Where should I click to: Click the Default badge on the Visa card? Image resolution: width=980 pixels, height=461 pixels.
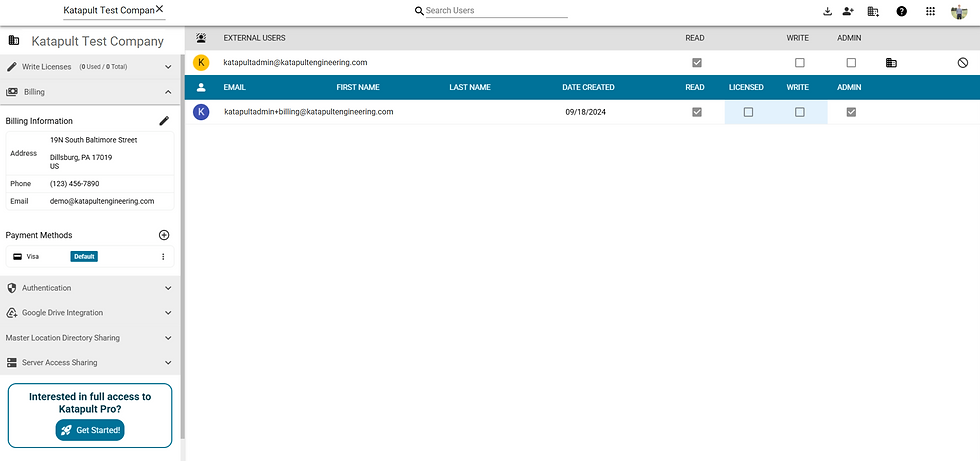pos(84,257)
